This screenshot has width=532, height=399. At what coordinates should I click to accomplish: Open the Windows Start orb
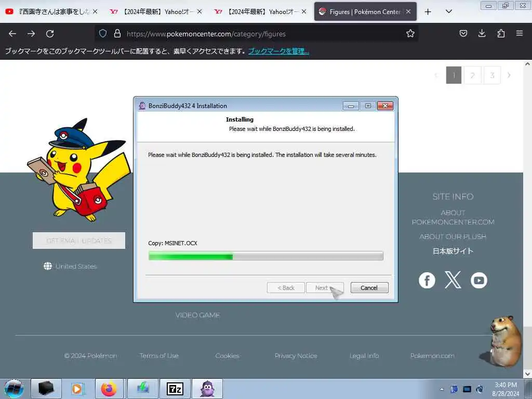(14, 389)
